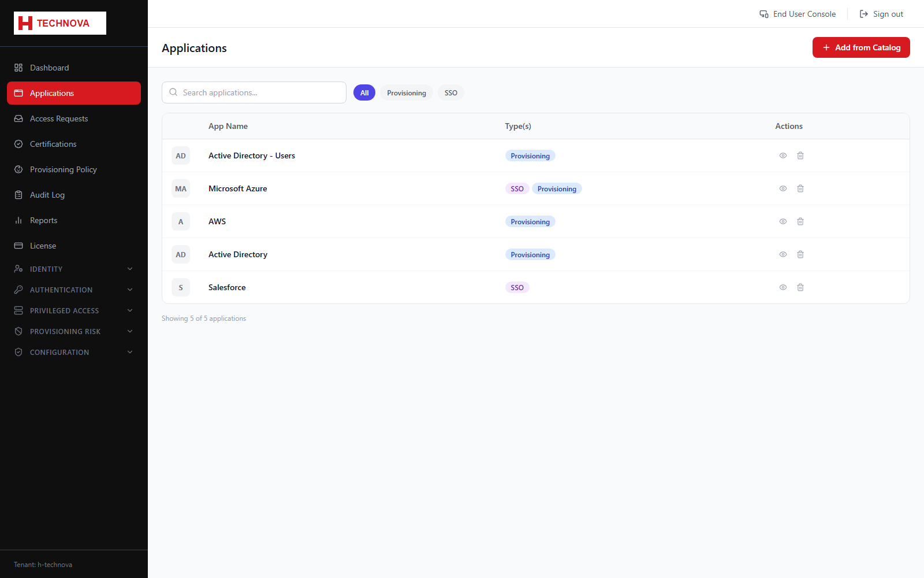Image resolution: width=924 pixels, height=578 pixels.
Task: Click the Reports bar chart icon
Action: (18, 220)
